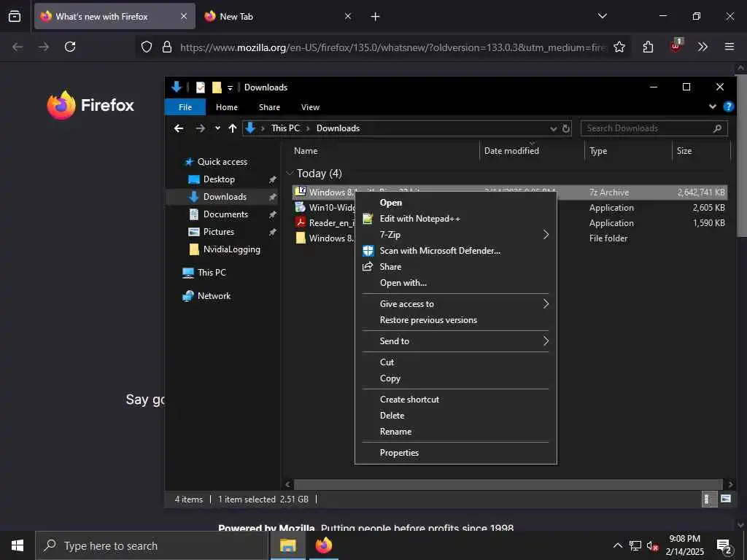
Task: Switch to details view layout icon
Action: (708, 499)
